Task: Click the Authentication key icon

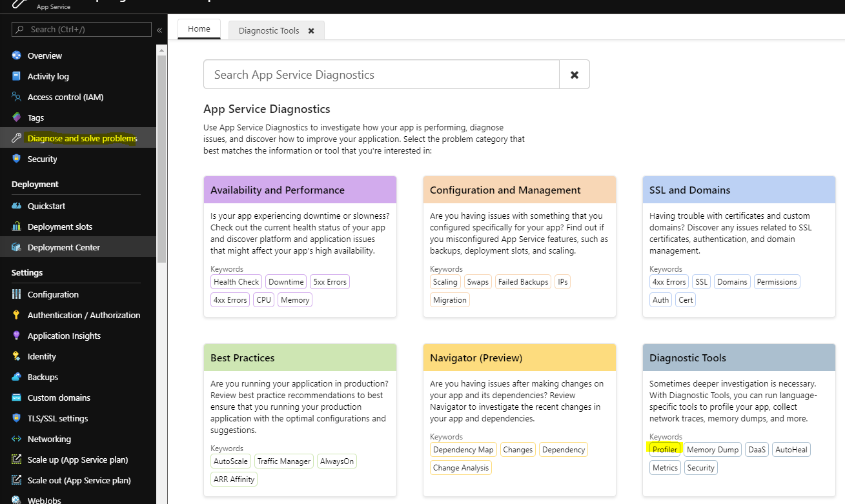Action: click(x=17, y=315)
